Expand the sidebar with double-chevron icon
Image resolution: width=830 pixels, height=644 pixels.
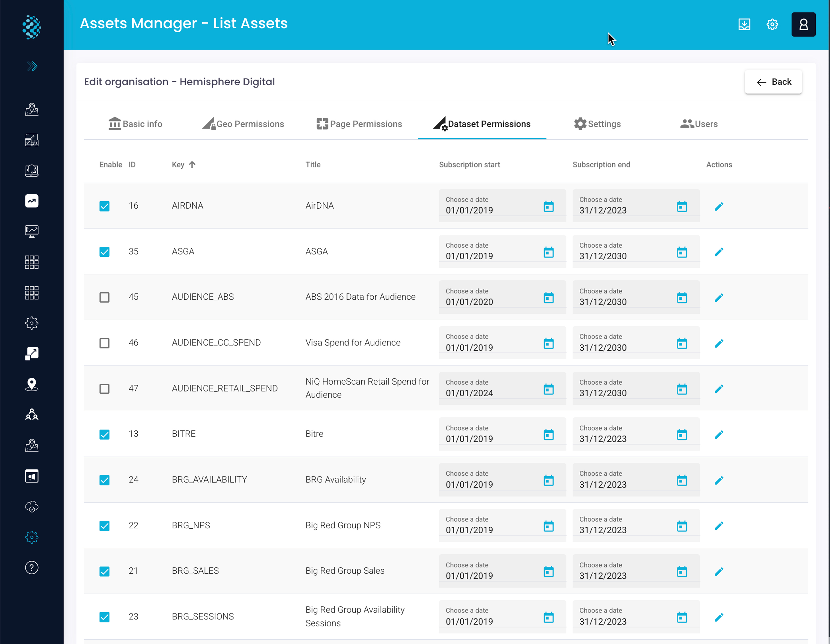coord(32,66)
